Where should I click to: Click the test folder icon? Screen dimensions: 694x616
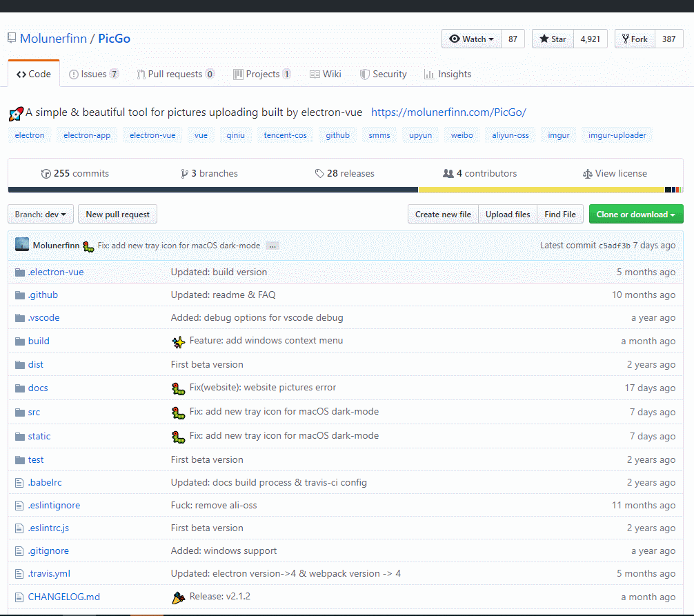coord(19,460)
